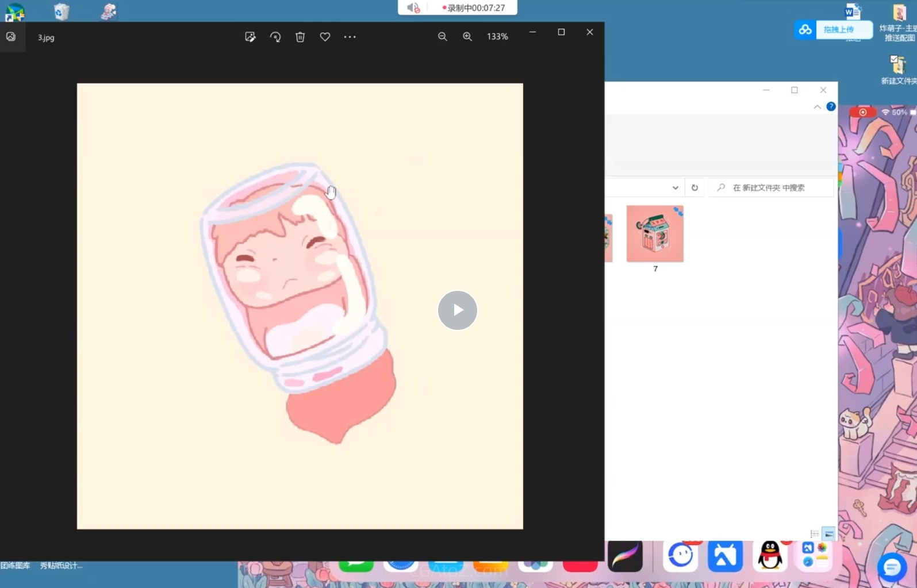Expand the address bar history dropdown
The width and height of the screenshot is (917, 588).
[675, 187]
